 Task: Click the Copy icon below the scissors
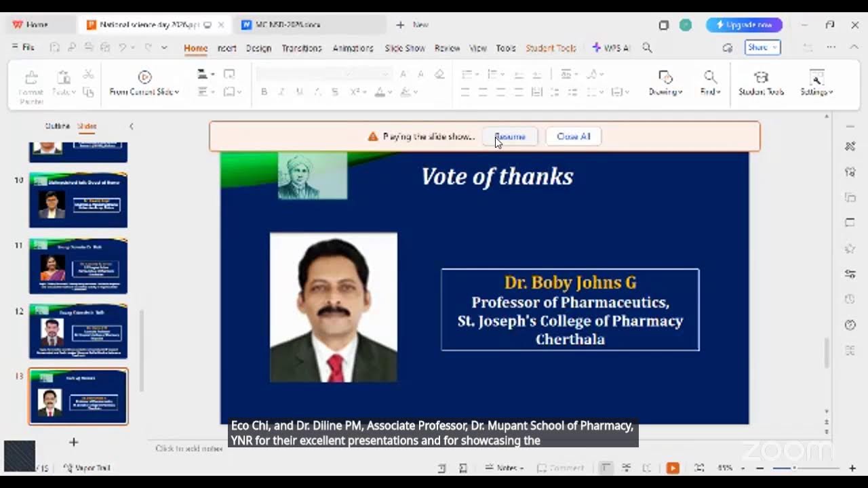point(88,92)
